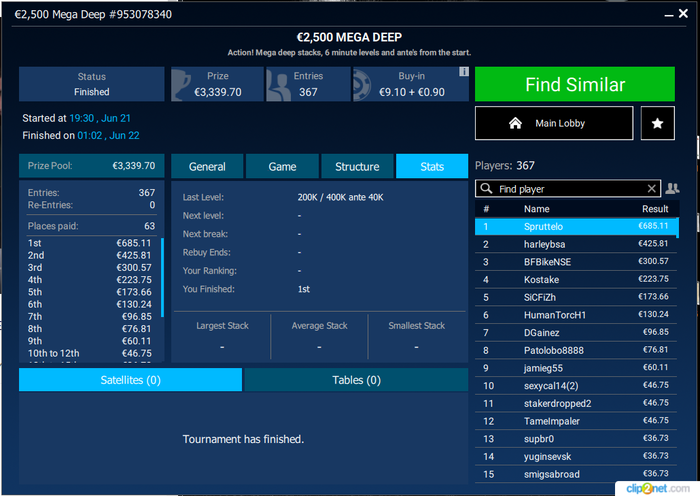Click the players group icon beside search
700x496 pixels.
(x=672, y=188)
